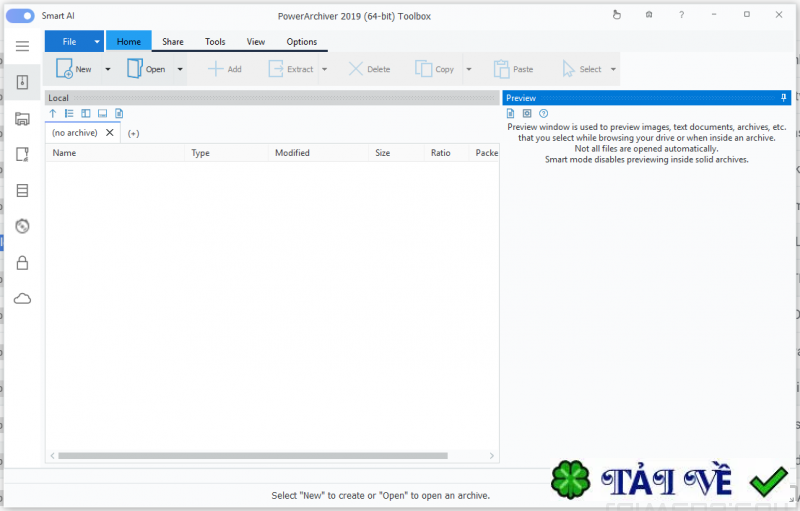
Task: Click the Add files button
Action: [225, 69]
